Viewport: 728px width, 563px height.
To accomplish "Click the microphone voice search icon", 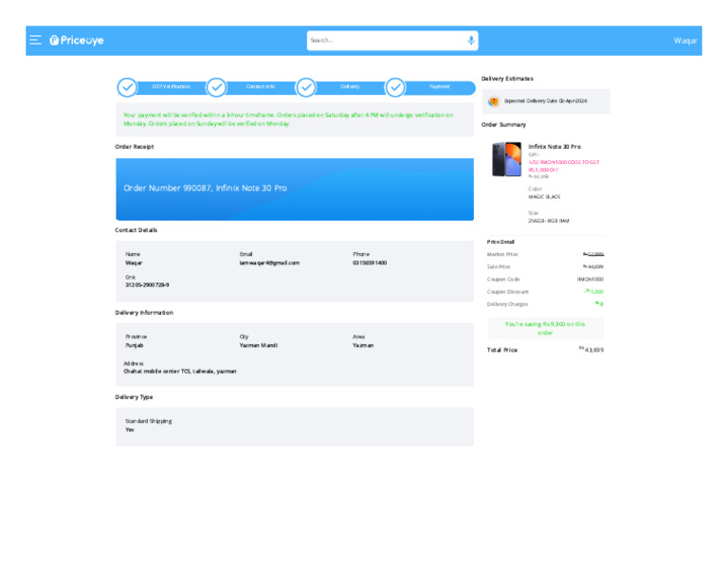I will click(471, 41).
